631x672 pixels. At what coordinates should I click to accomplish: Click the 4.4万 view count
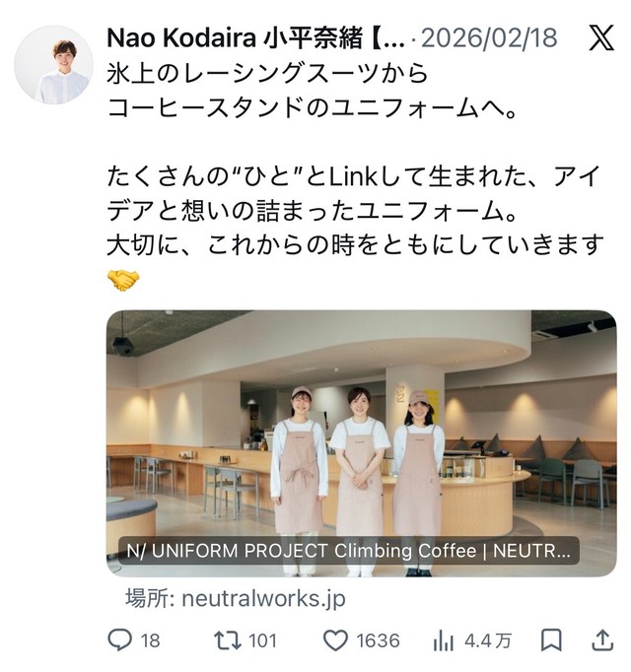488,641
